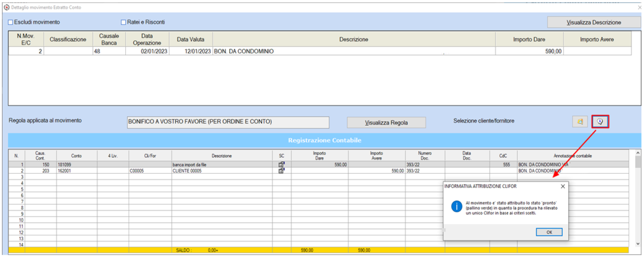This screenshot has height=257, width=644.
Task: Open the SC icon in row 1
Action: click(282, 164)
